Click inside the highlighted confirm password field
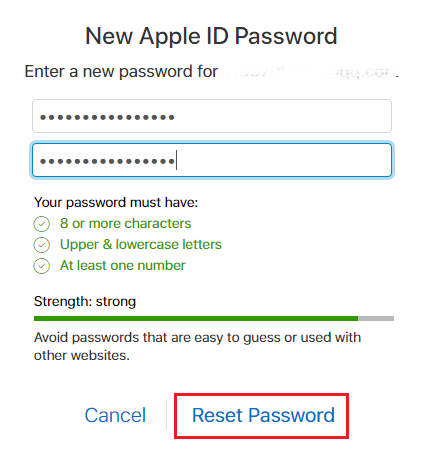 [x=212, y=160]
